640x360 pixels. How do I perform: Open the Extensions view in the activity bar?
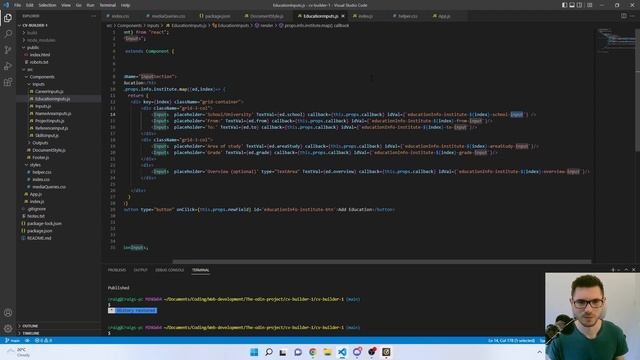pyautogui.click(x=8, y=82)
